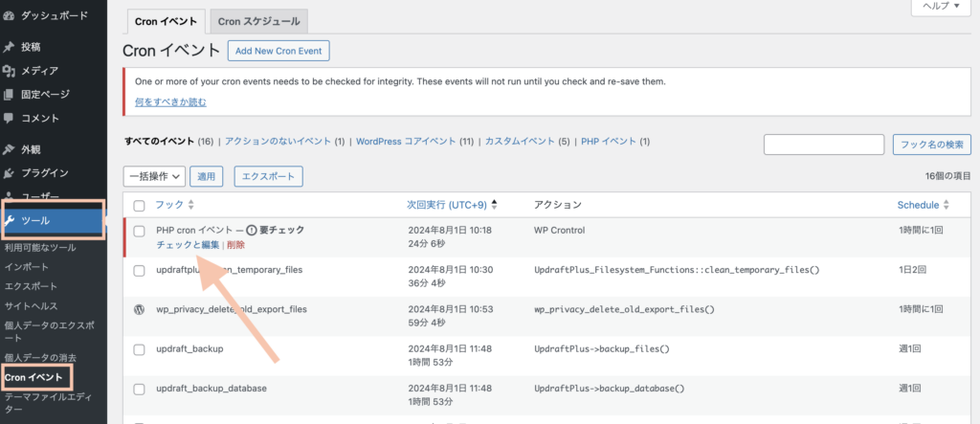This screenshot has width=980, height=424.
Task: Click the Add New Cron Event button
Action: (278, 52)
